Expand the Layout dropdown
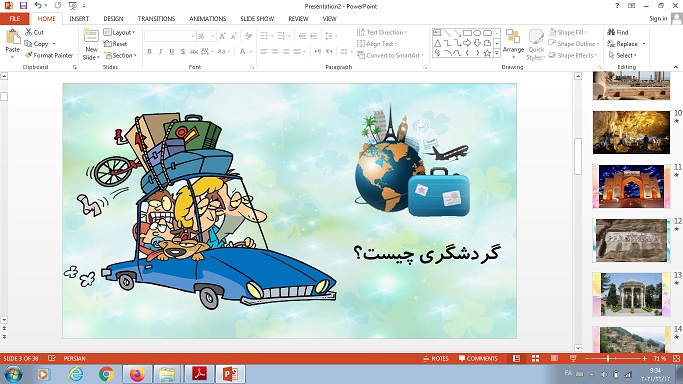This screenshot has width=683, height=384. [119, 32]
